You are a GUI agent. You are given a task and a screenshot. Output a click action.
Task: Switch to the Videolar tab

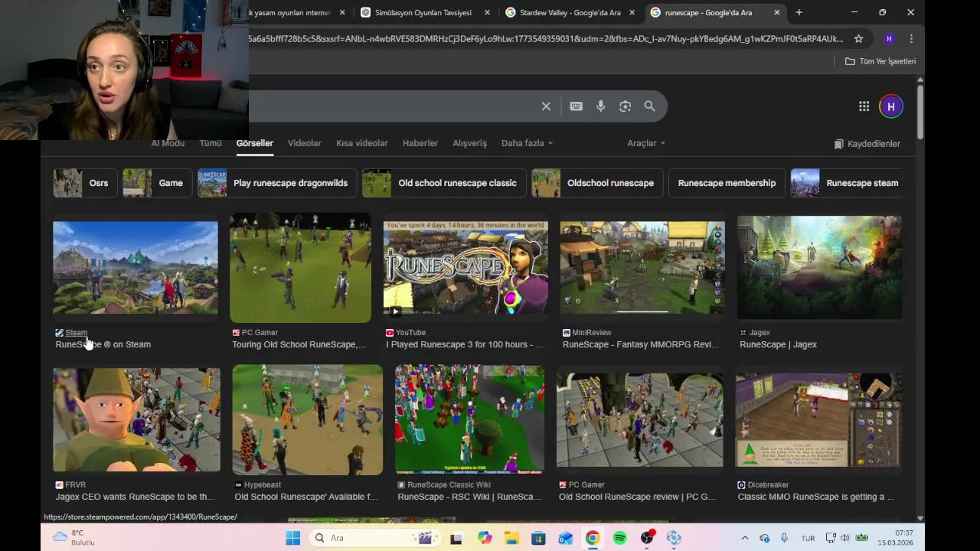[x=304, y=143]
